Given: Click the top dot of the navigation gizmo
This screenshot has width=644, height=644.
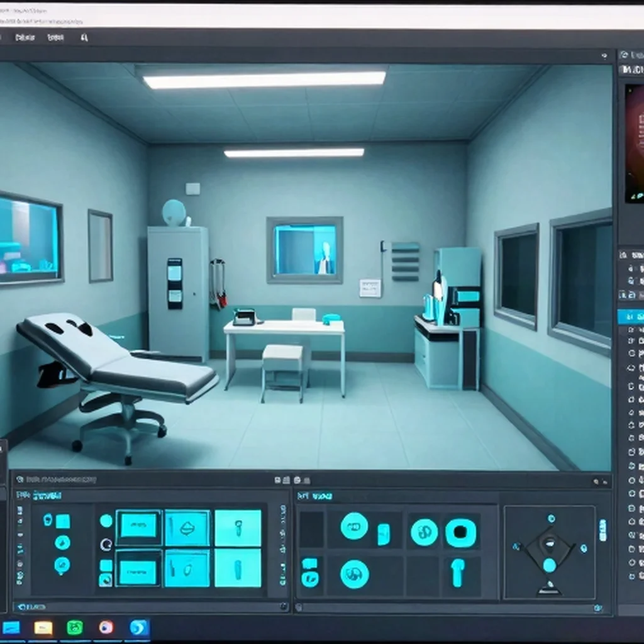Looking at the screenshot, I should (551, 519).
